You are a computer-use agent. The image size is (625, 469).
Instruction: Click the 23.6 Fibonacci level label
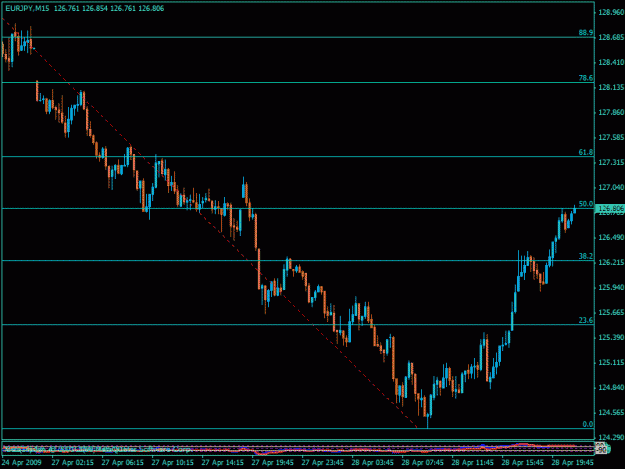pyautogui.click(x=586, y=320)
